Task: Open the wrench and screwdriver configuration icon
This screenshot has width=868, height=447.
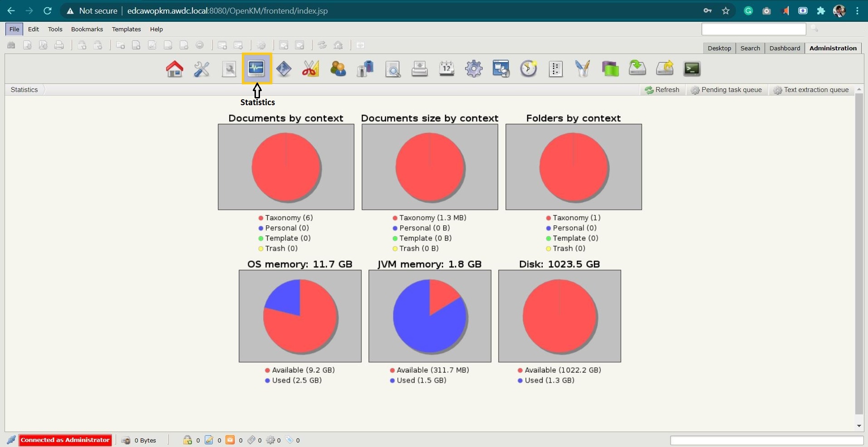Action: (x=202, y=69)
